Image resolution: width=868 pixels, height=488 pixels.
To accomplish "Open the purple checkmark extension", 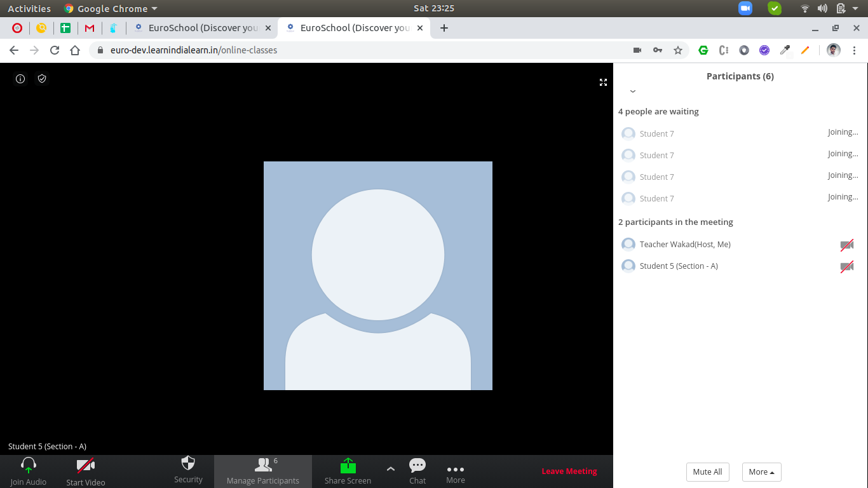I will click(x=764, y=50).
